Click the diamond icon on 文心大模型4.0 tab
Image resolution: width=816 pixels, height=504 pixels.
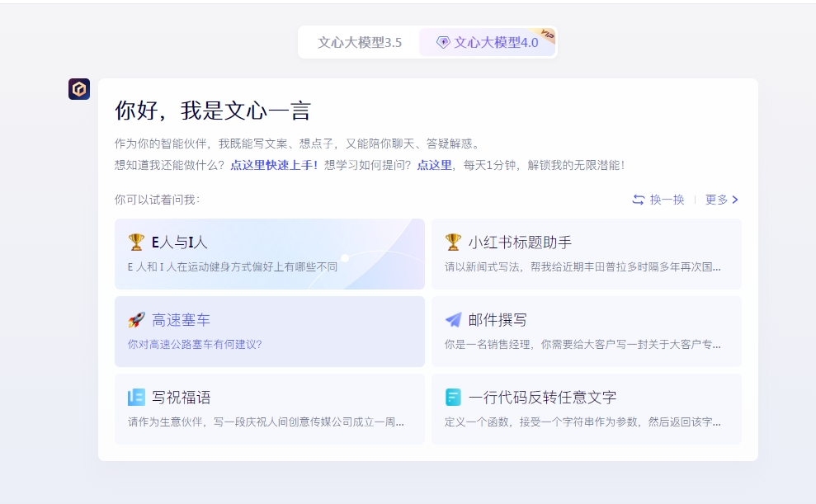pyautogui.click(x=443, y=43)
